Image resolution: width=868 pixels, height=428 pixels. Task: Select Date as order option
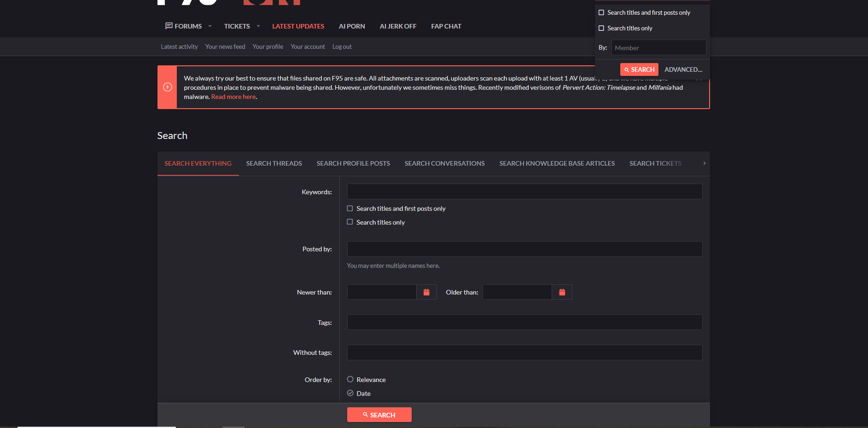[x=350, y=393]
